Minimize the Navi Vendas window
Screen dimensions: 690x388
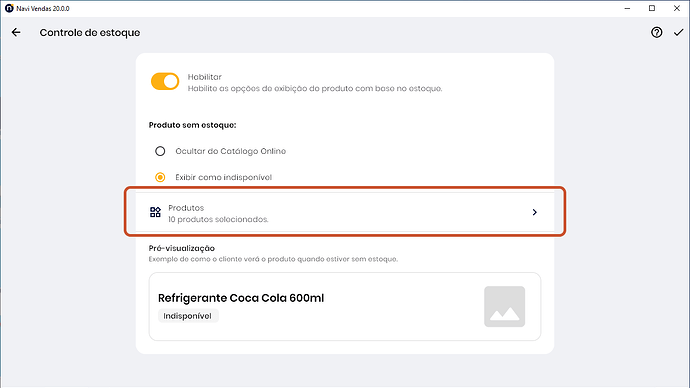[x=628, y=8]
